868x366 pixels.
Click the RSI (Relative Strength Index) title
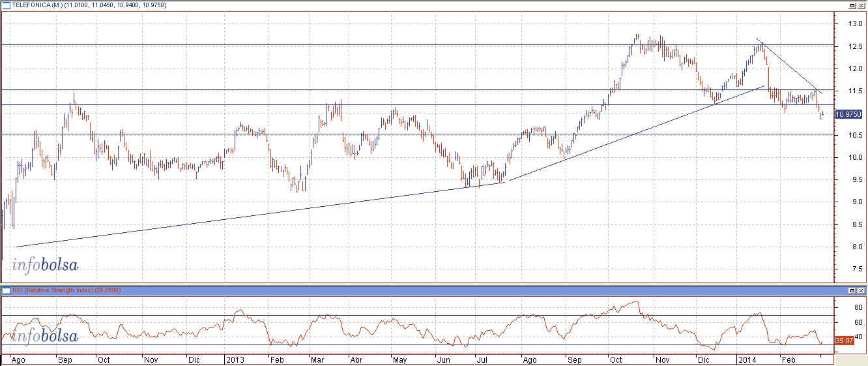pyautogui.click(x=53, y=290)
